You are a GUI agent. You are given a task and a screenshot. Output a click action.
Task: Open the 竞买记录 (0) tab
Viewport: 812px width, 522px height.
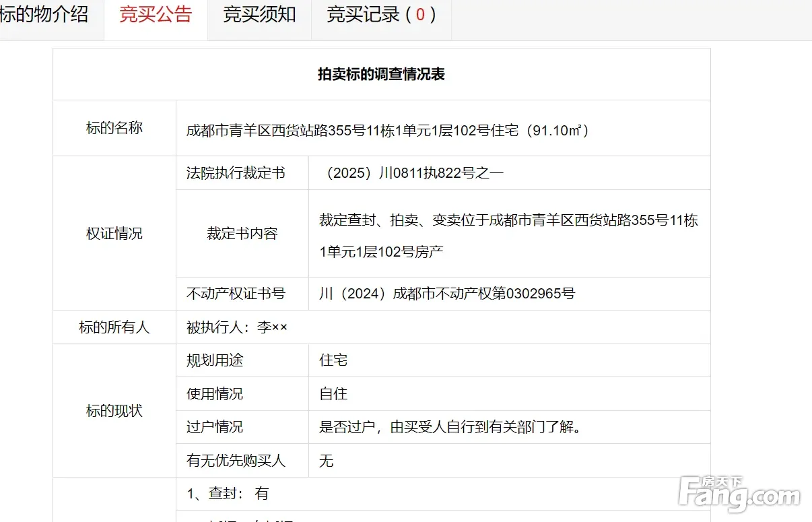pos(381,15)
